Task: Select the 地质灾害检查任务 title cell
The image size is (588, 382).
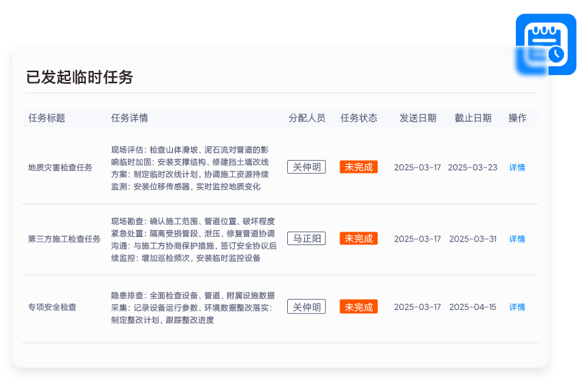Action: point(60,168)
